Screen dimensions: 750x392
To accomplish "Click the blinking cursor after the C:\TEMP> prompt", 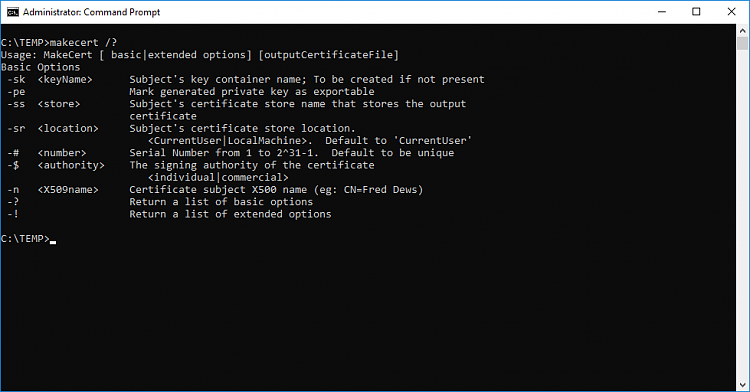I will (53, 242).
